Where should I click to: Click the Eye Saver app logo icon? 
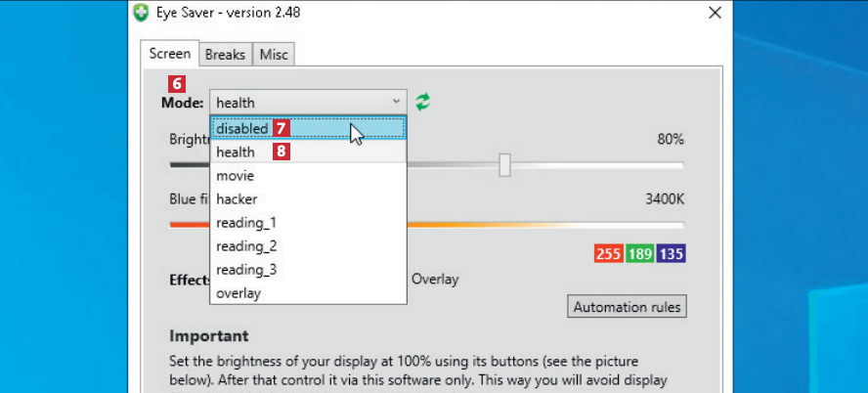142,13
